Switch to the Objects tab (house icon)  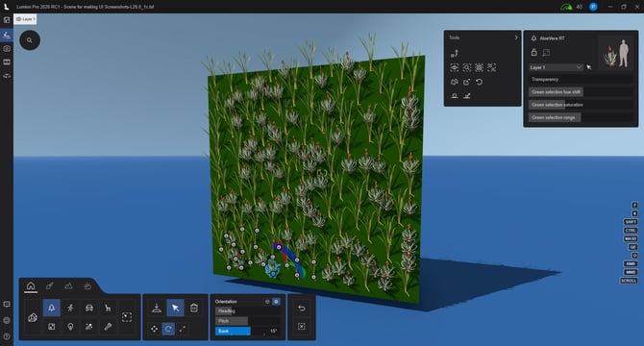pos(31,285)
